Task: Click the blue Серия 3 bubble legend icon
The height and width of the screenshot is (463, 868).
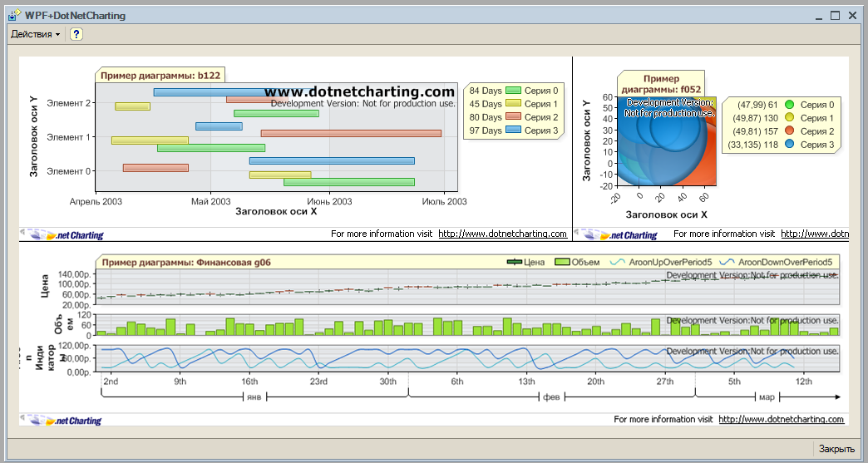Action: pyautogui.click(x=790, y=145)
